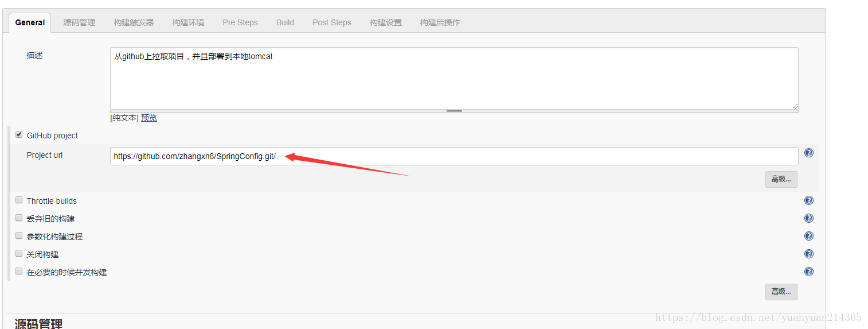The height and width of the screenshot is (329, 868).
Task: Expand 高级 options under Project url
Action: click(781, 179)
